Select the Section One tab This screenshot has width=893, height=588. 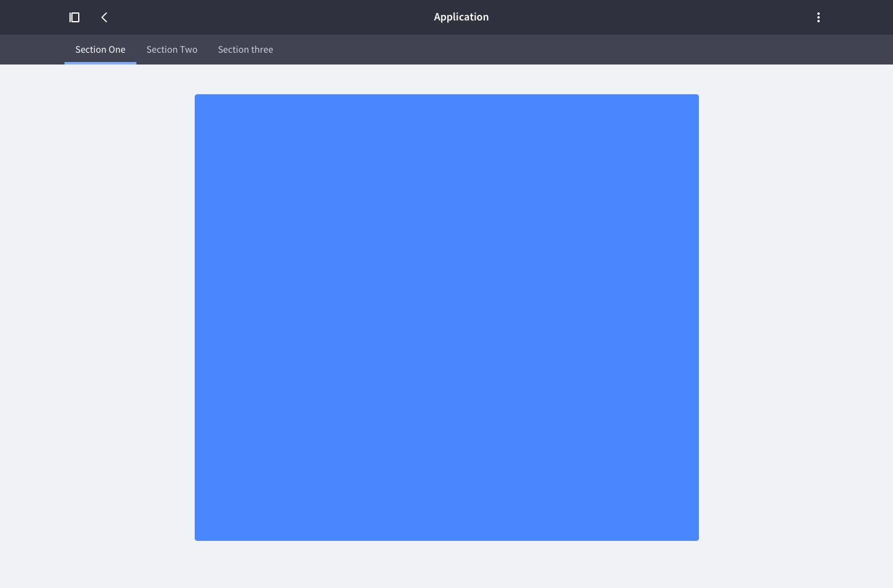pyautogui.click(x=100, y=49)
